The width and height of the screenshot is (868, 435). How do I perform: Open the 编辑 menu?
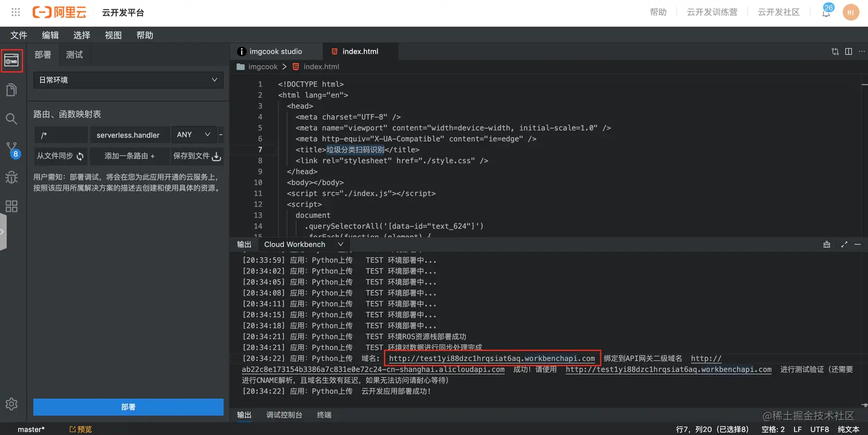pos(51,35)
